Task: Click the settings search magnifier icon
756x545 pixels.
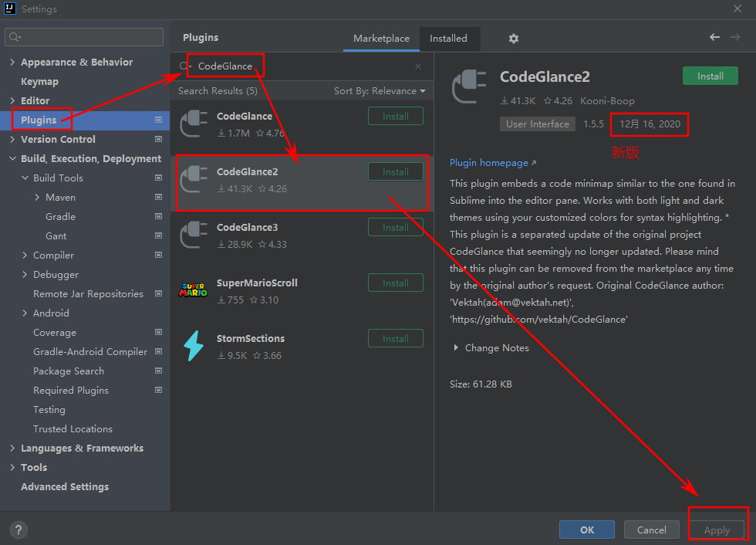Action: coord(15,37)
